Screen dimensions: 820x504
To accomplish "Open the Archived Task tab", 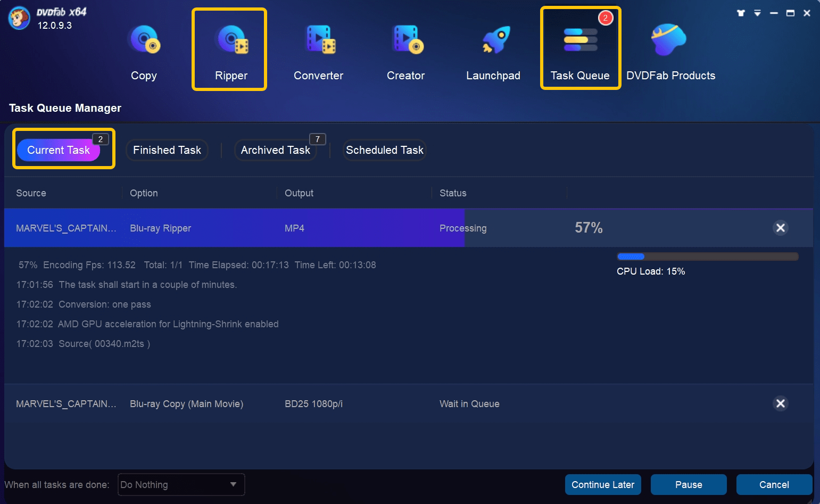I will [275, 150].
